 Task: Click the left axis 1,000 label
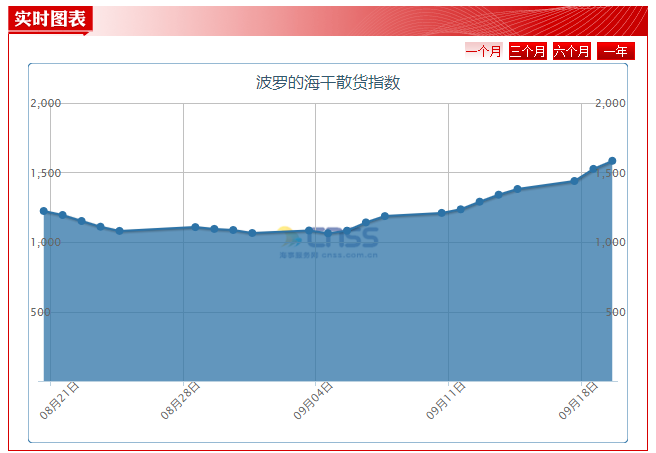point(46,242)
